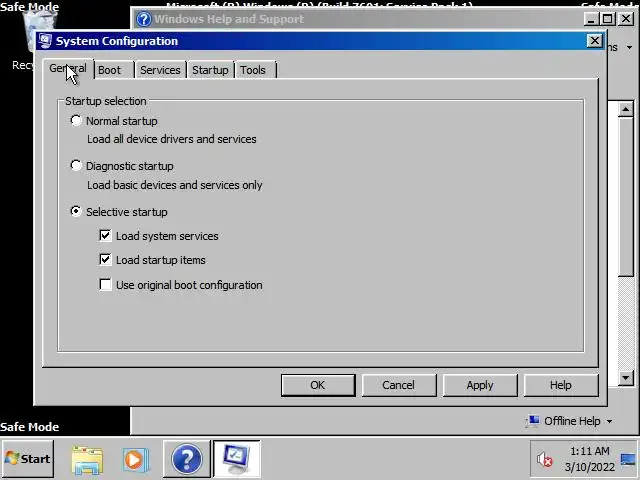Click the muted volume tray icon
Image resolution: width=640 pixels, height=480 pixels.
click(544, 460)
